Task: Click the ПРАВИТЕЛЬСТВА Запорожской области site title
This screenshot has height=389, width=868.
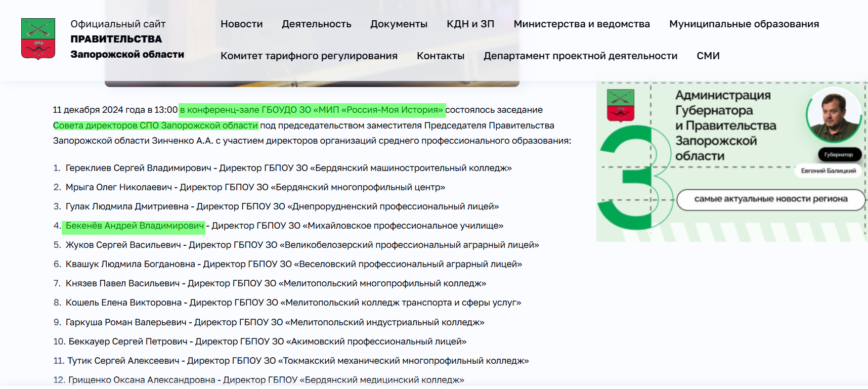Action: pos(127,47)
